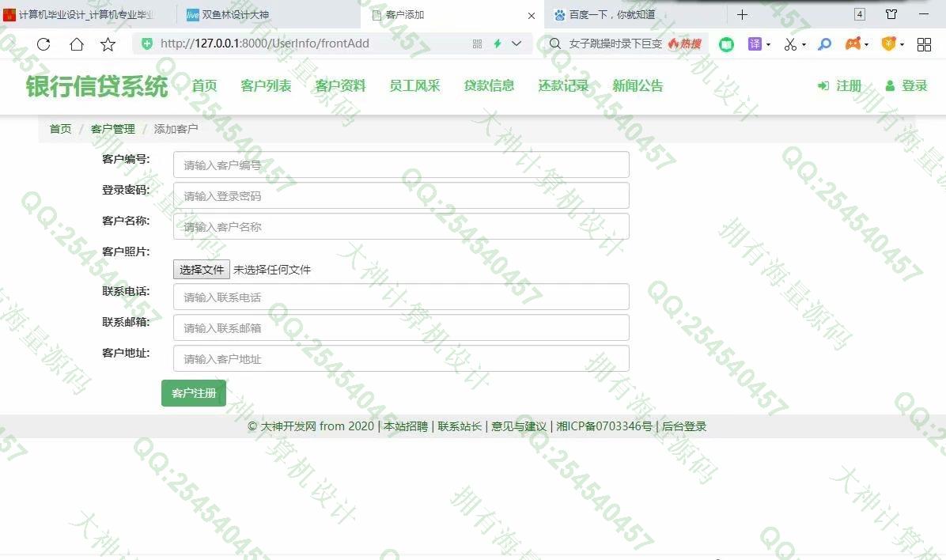Click the green round extension icon

pos(726,44)
